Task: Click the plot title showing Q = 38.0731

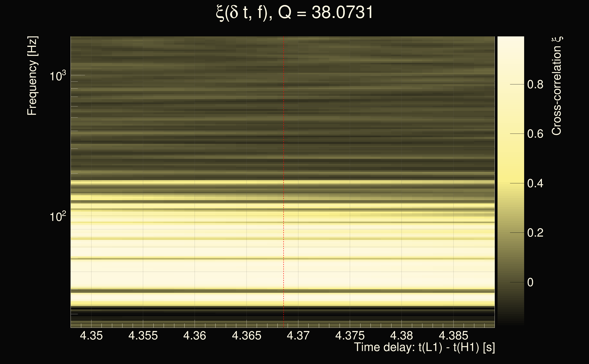Action: pyautogui.click(x=294, y=13)
